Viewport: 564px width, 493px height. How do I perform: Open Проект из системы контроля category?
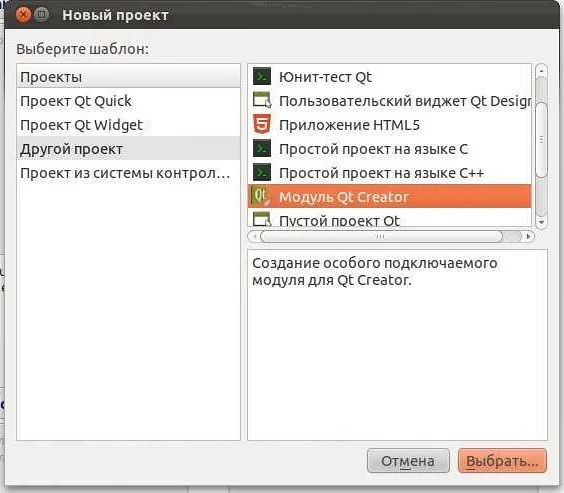128,173
